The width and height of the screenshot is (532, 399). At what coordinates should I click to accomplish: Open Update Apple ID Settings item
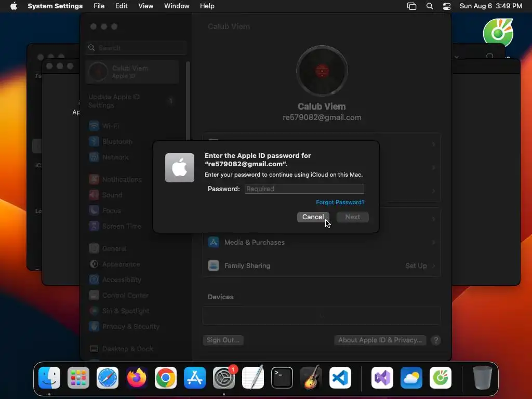(x=132, y=101)
